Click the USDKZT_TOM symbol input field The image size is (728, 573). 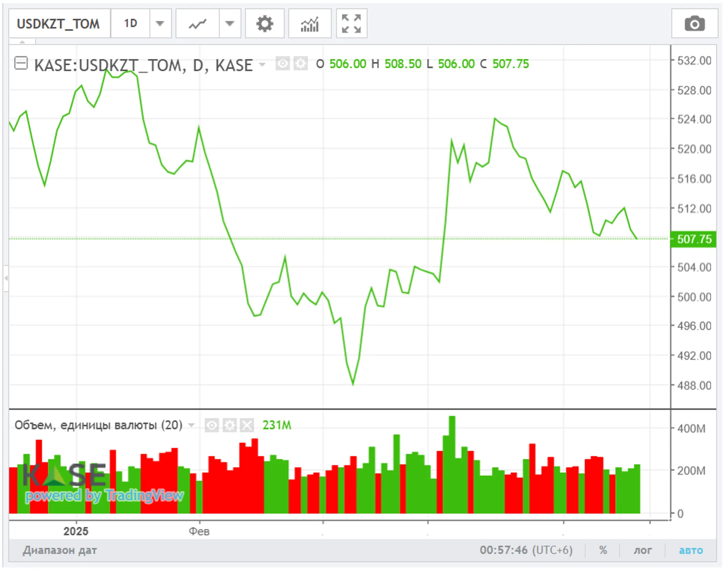click(x=59, y=24)
